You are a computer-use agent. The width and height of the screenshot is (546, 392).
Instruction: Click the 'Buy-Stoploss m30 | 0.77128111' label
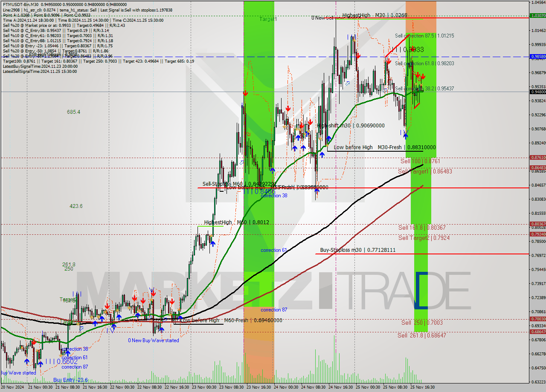coord(358,250)
